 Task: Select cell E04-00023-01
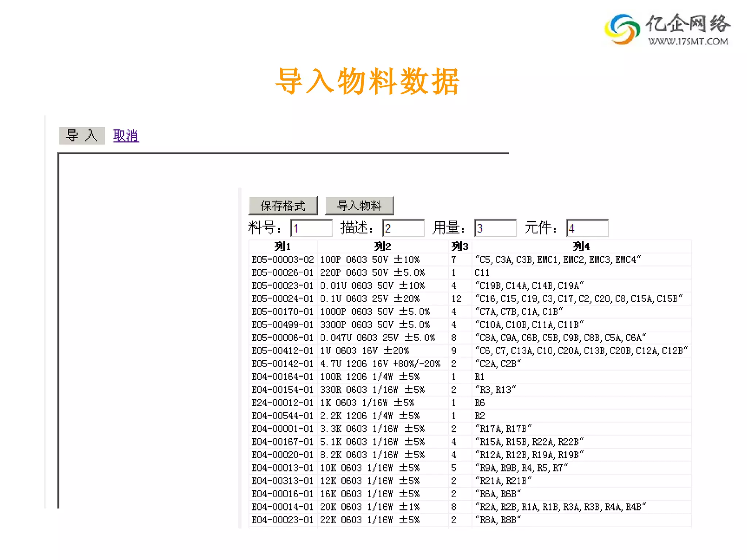point(283,520)
